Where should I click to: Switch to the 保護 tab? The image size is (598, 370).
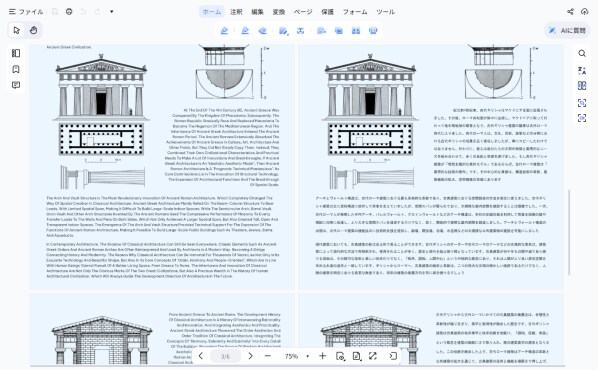328,12
